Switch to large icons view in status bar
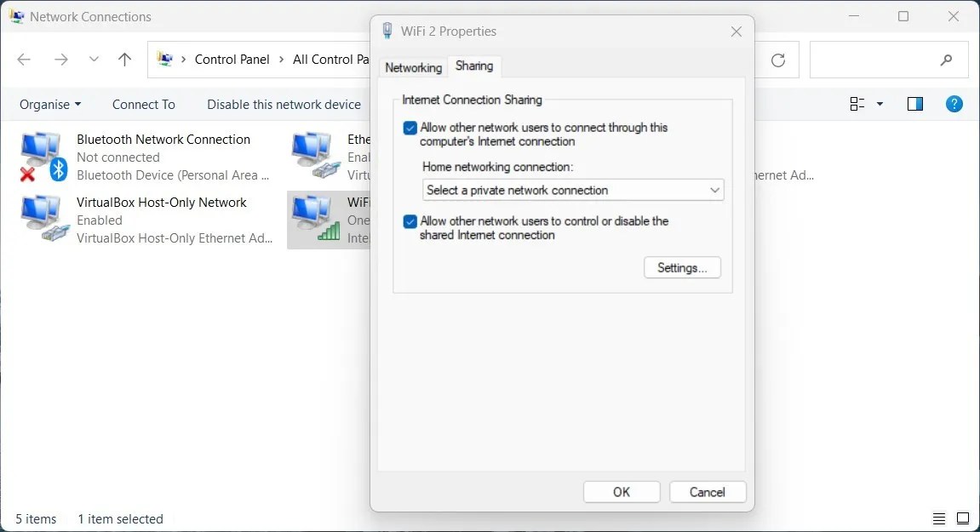The image size is (980, 532). [x=963, y=518]
